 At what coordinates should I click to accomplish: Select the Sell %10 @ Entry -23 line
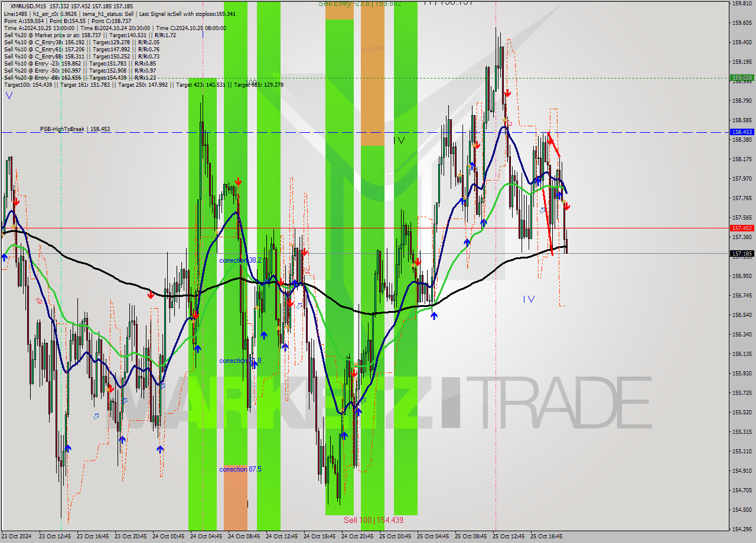pyautogui.click(x=80, y=63)
